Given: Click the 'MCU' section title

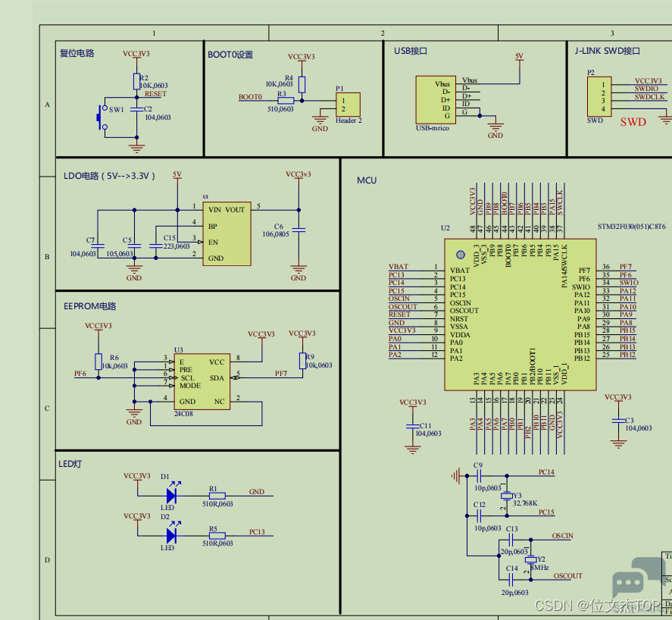Looking at the screenshot, I should click(x=367, y=180).
